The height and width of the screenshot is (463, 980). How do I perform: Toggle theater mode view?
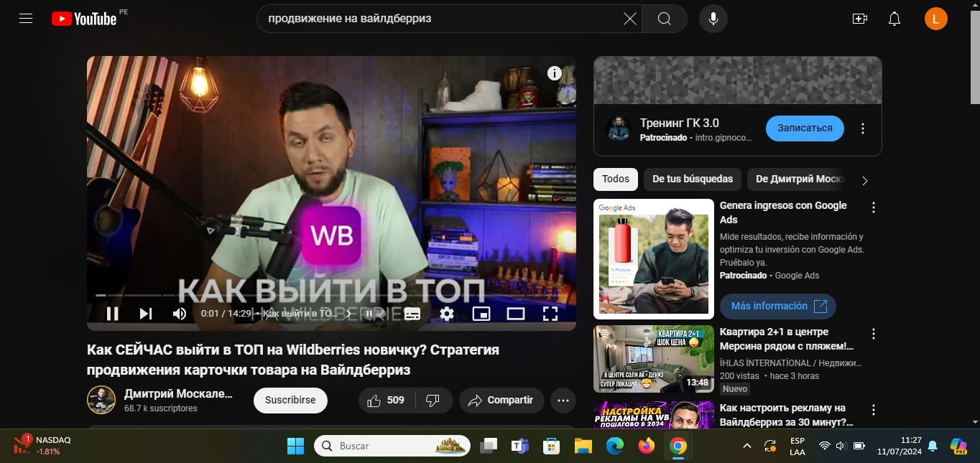tap(516, 314)
